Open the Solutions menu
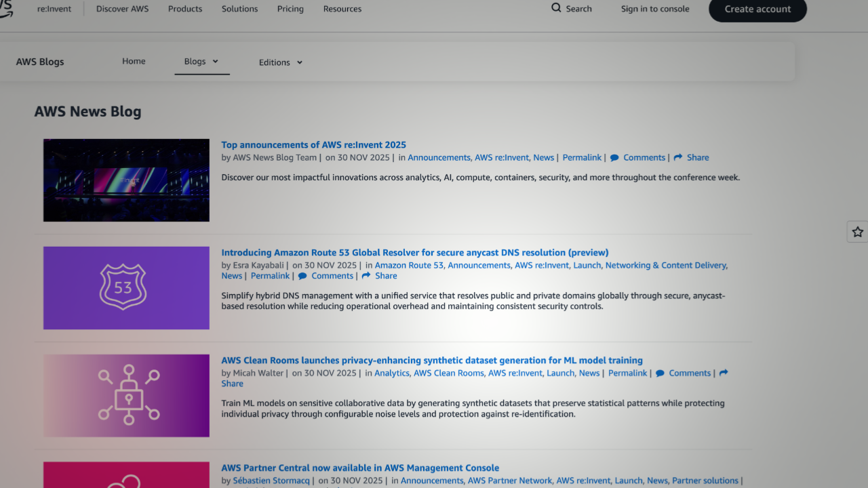This screenshot has width=868, height=488. click(x=239, y=9)
